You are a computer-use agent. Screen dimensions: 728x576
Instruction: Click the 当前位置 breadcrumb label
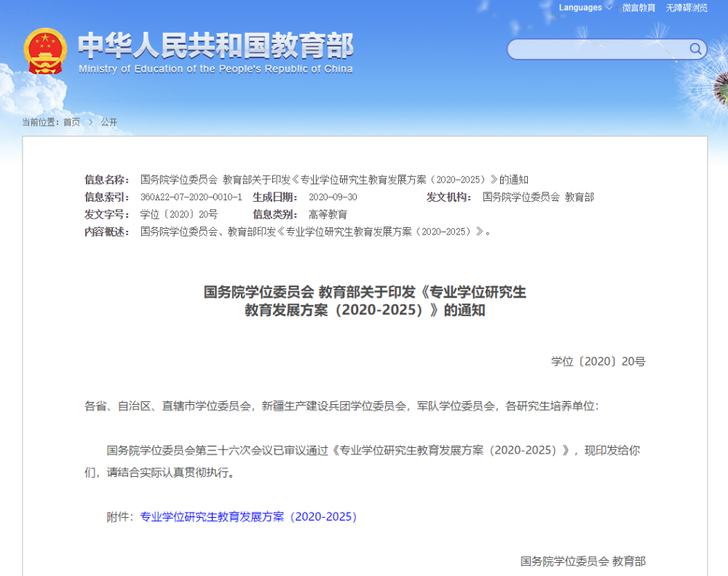[x=40, y=122]
